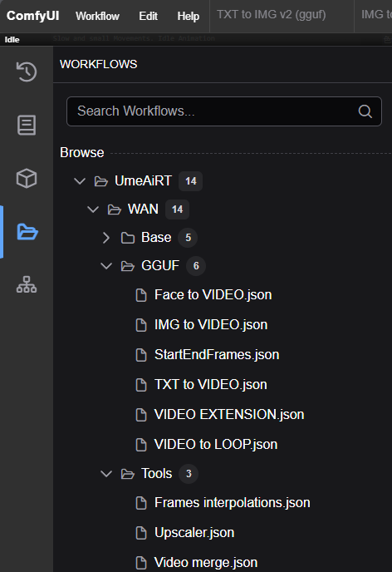
Task: Click the Idle status label
Action: [12, 40]
